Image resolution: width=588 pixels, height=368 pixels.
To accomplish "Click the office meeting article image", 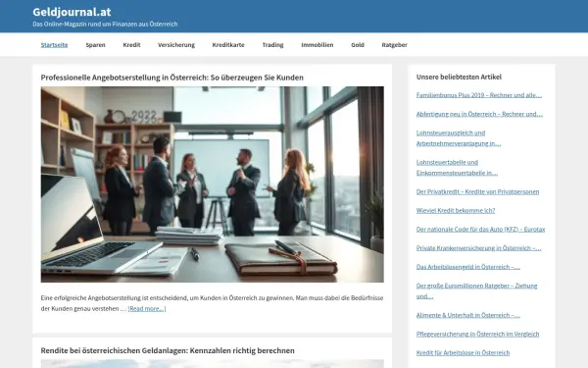I will pyautogui.click(x=213, y=184).
